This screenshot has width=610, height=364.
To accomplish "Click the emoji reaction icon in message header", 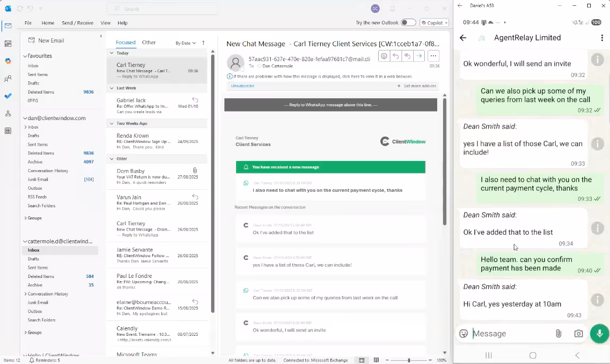I will pos(384,56).
